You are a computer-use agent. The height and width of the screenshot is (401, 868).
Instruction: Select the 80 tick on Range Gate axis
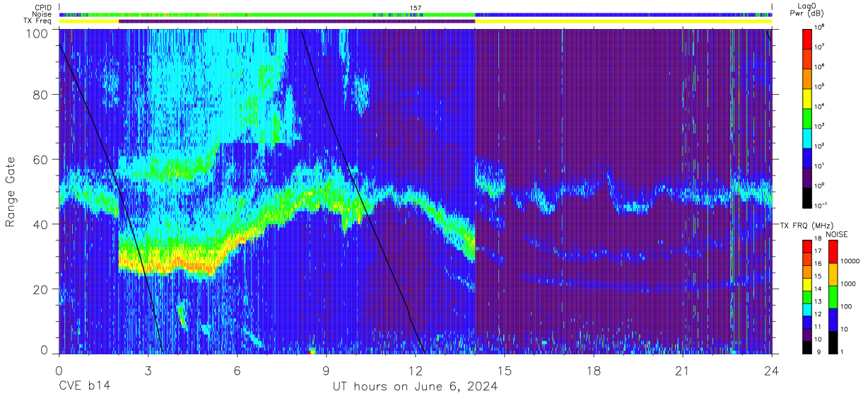(40, 94)
